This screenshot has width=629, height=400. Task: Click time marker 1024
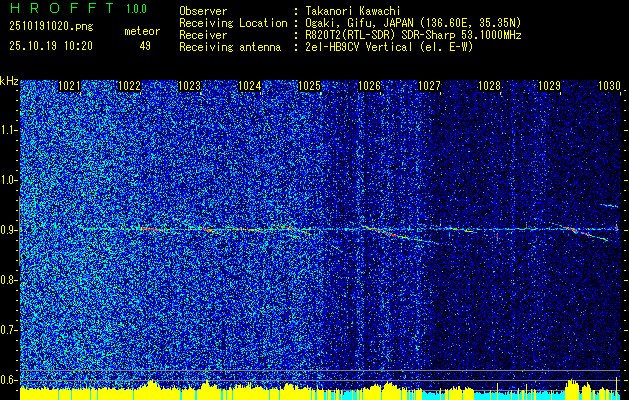(x=250, y=85)
